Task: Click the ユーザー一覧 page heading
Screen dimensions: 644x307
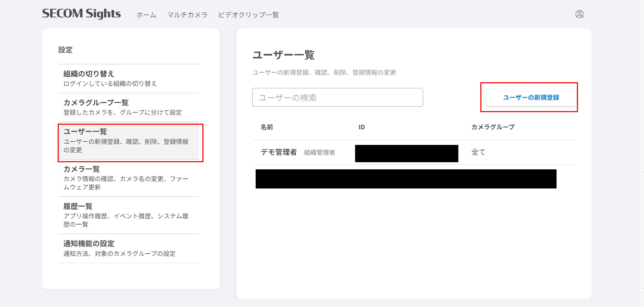Action: click(283, 55)
